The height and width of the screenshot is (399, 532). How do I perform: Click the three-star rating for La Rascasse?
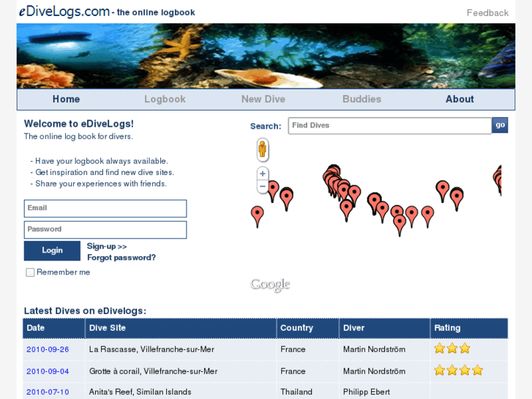(452, 348)
